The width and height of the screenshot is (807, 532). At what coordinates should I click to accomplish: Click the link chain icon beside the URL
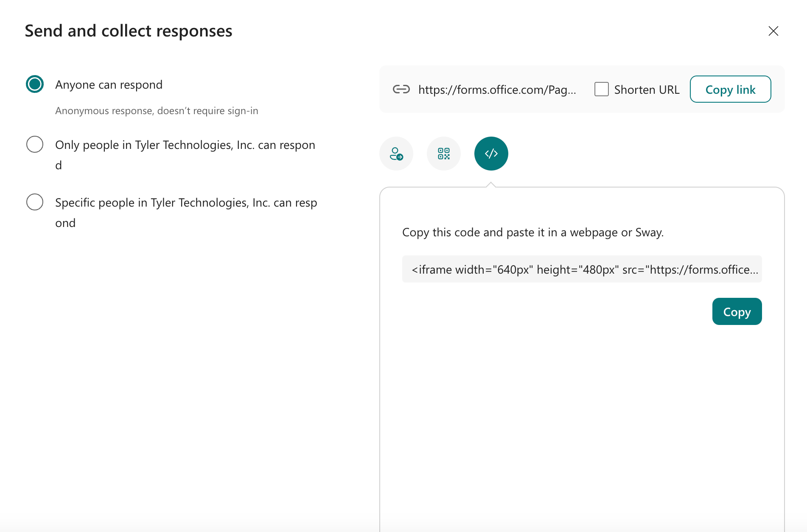coord(401,89)
